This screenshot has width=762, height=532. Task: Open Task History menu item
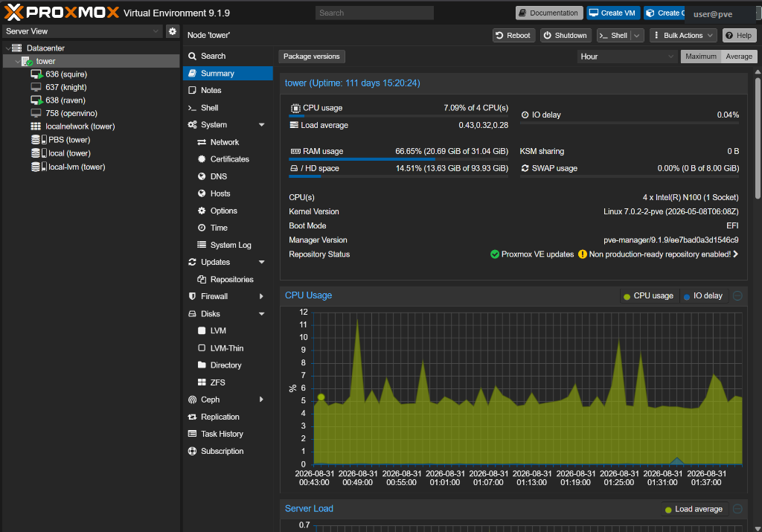coord(228,434)
